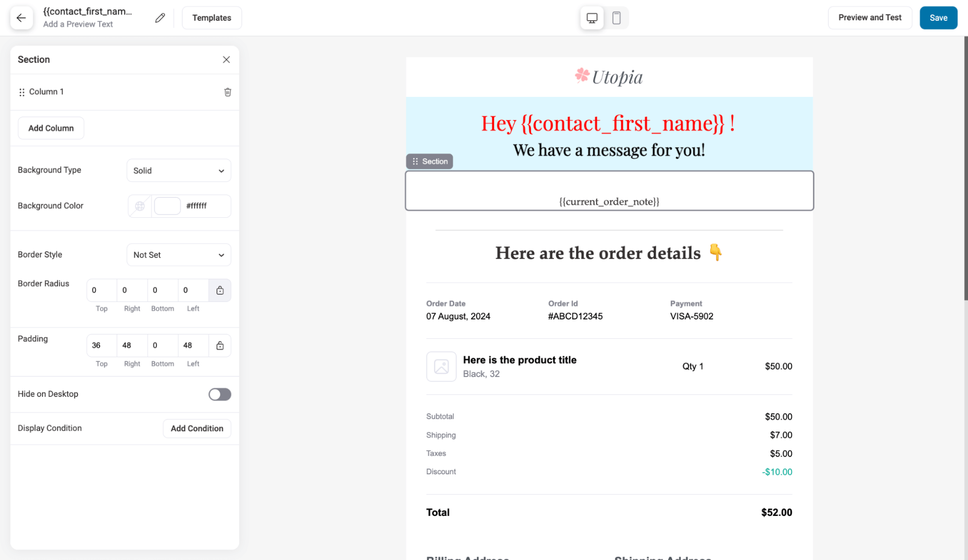This screenshot has height=560, width=968.
Task: Toggle the Section visibility toggle
Action: pos(219,394)
